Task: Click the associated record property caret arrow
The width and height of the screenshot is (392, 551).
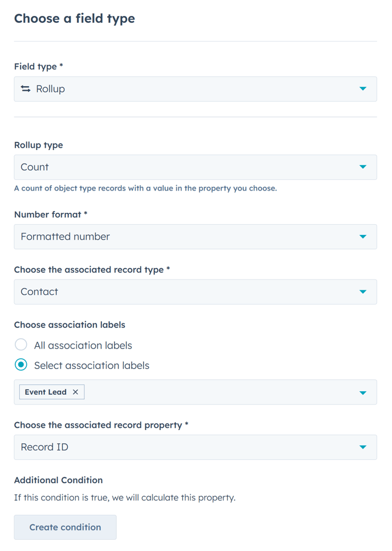Action: (363, 447)
